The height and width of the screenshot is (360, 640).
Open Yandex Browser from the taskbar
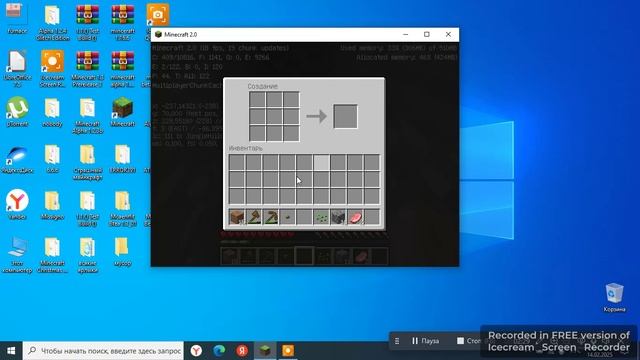pos(196,351)
